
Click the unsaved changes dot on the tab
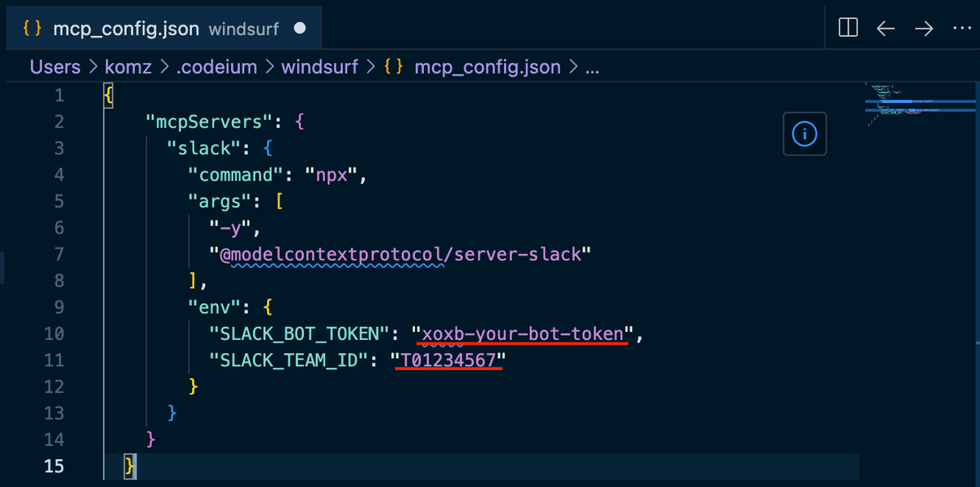coord(298,27)
